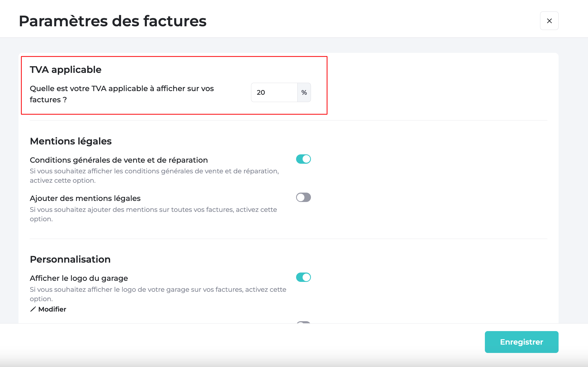Click the Personnalisation section heading
Image resolution: width=588 pixels, height=367 pixels.
coord(70,259)
